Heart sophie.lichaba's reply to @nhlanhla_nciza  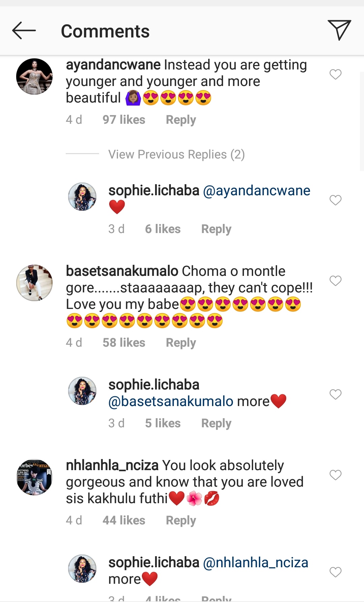(x=335, y=572)
